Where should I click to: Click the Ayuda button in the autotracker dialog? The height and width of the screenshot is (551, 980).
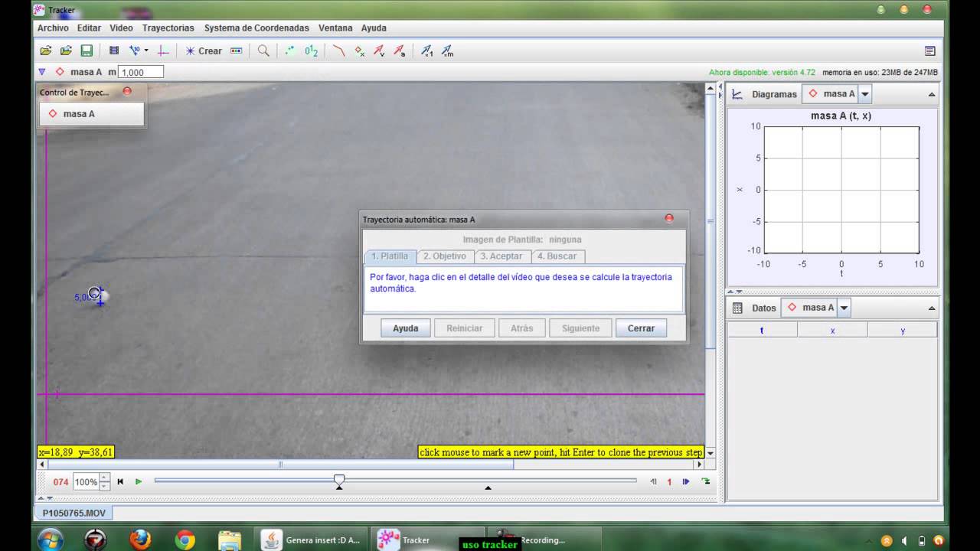[x=406, y=328]
